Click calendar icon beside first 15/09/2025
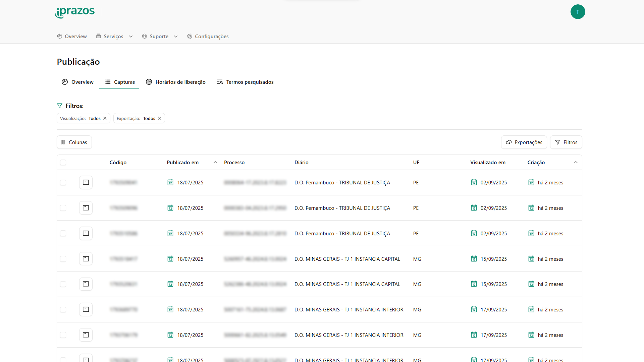644x362 pixels. [474, 259]
